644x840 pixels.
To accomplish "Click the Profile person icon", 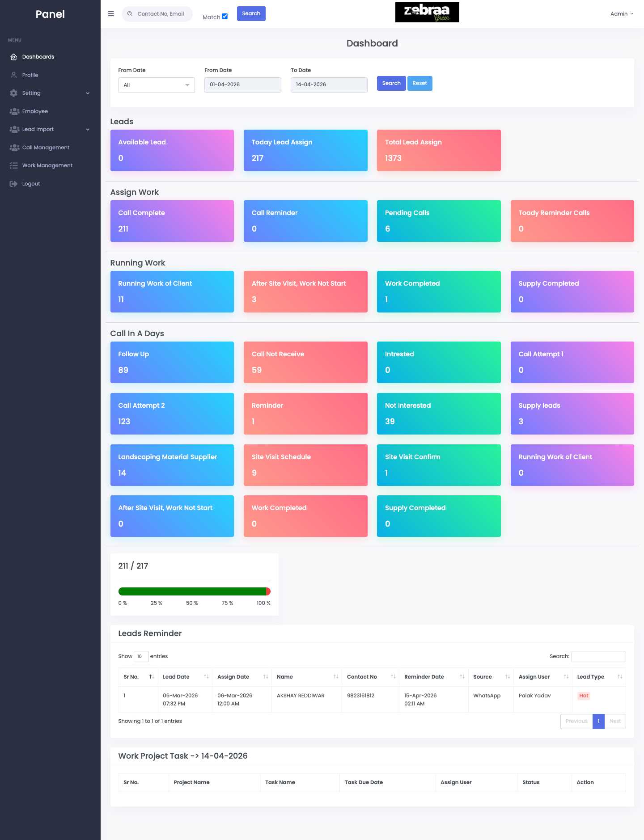I will pos(14,75).
